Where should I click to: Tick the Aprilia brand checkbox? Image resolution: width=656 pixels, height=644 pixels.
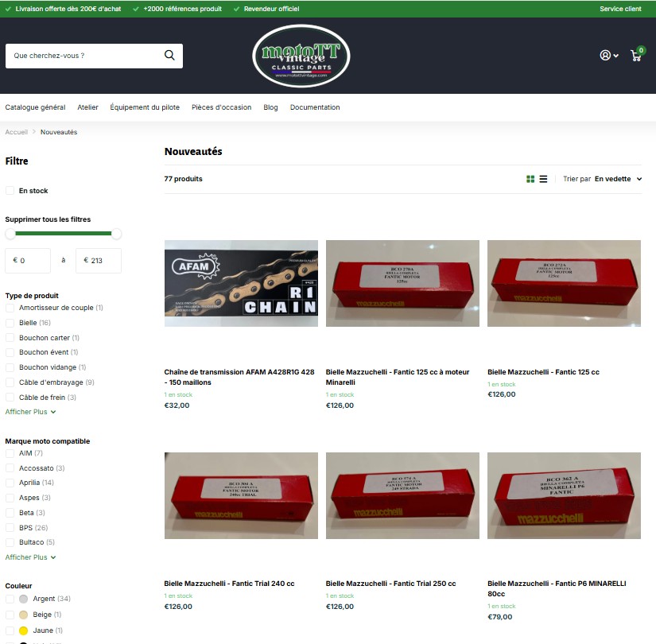[10, 483]
